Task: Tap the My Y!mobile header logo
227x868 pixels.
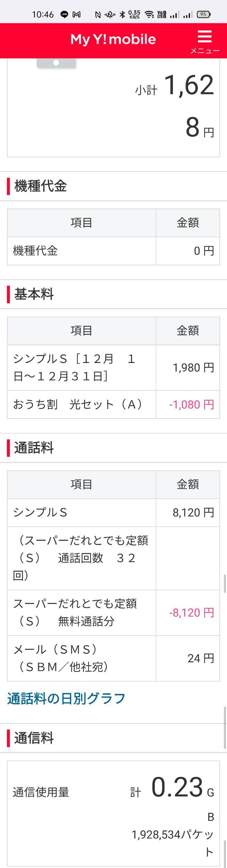Action: pyautogui.click(x=113, y=39)
